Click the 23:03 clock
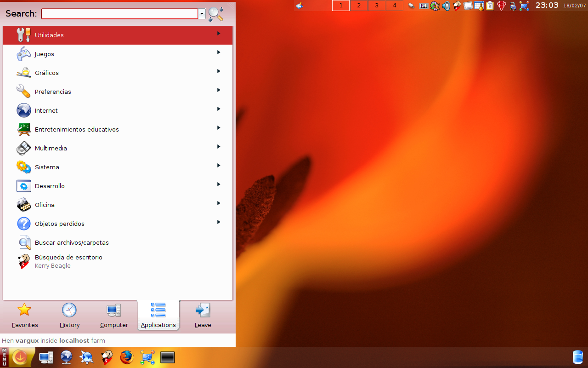This screenshot has width=588, height=368. [x=547, y=6]
